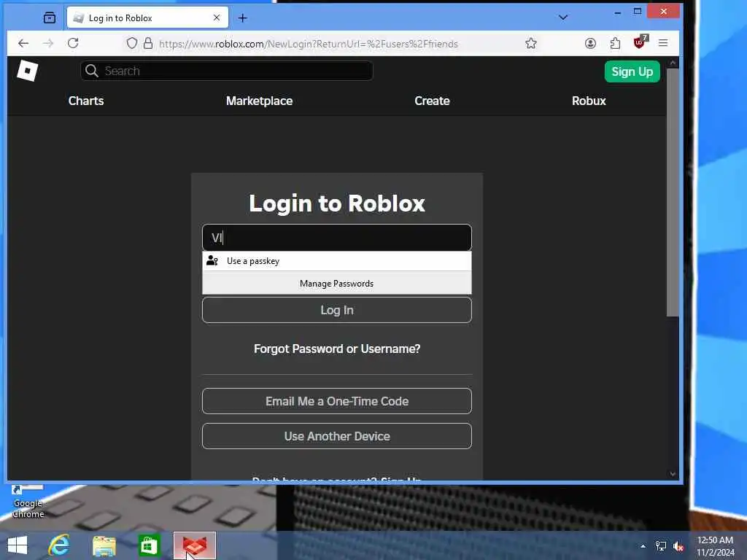Viewport: 747px width, 560px height.
Task: Open the browser extensions puzzle icon
Action: (615, 43)
